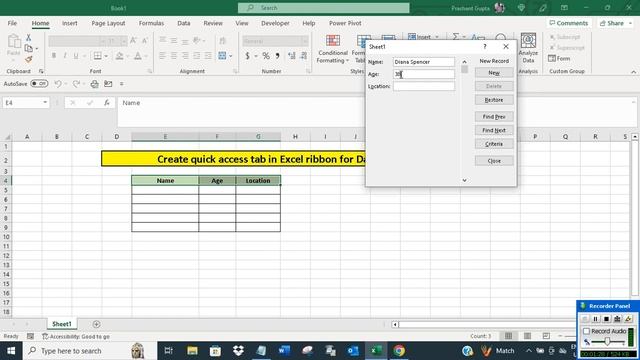Click the Cut scissors icon
Viewport: 640px width, 360px height.
pyautogui.click(x=28, y=38)
